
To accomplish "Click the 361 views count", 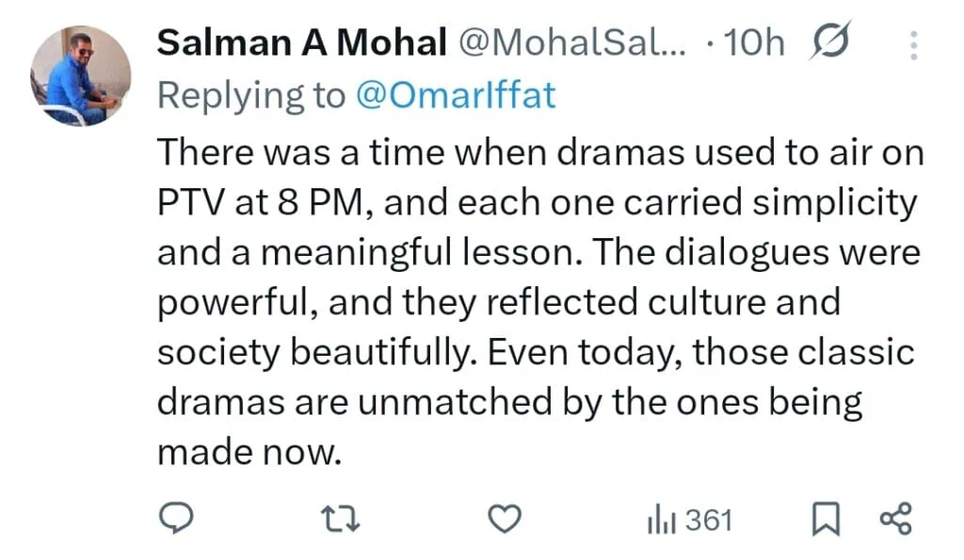I will 708,520.
